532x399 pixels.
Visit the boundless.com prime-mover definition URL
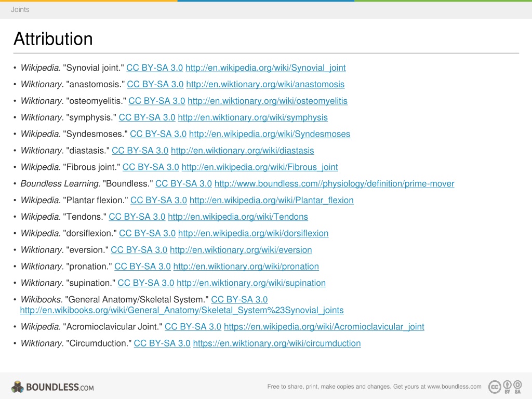click(334, 184)
